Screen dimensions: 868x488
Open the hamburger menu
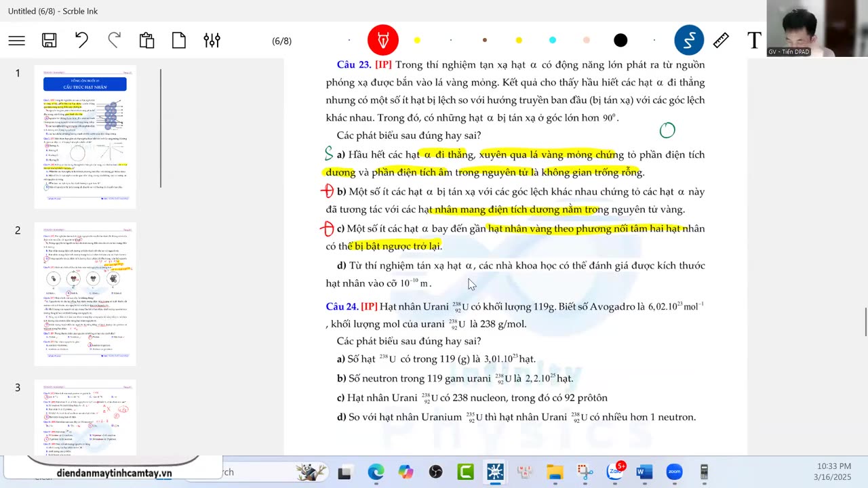tap(17, 41)
